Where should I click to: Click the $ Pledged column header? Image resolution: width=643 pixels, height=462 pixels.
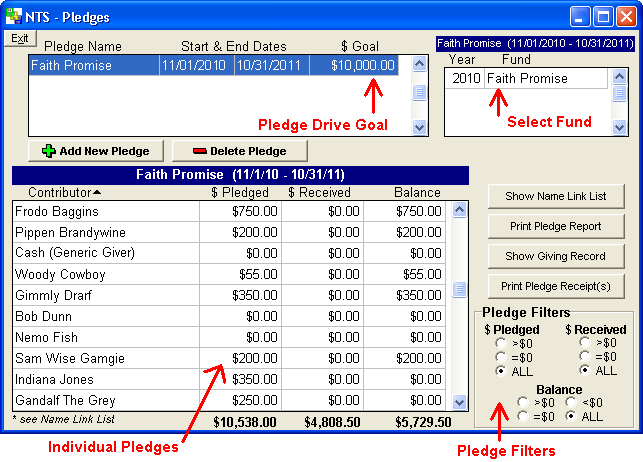pos(240,192)
